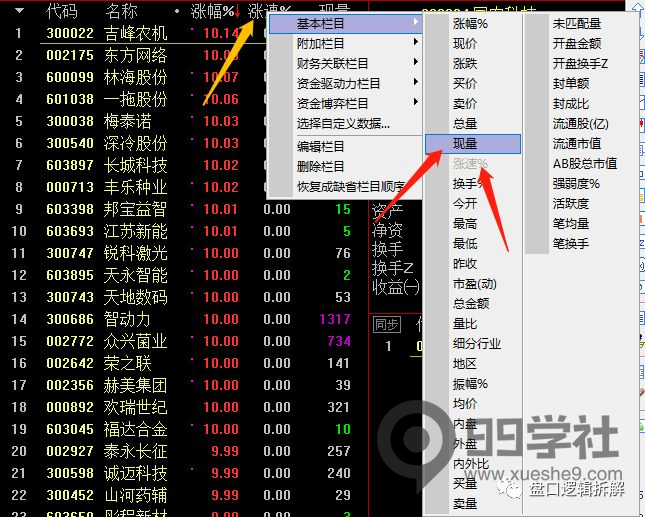Select stock row 吉峰农机

(x=136, y=33)
